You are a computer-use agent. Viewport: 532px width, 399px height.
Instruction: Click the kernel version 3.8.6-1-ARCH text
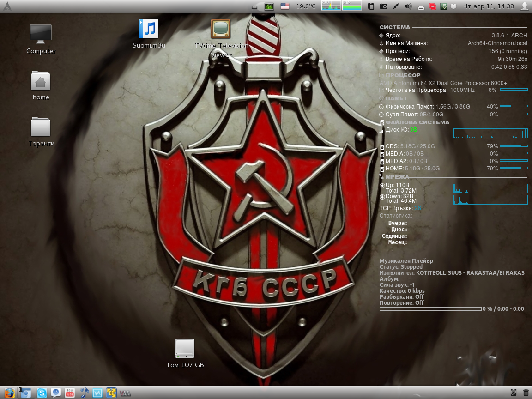509,35
